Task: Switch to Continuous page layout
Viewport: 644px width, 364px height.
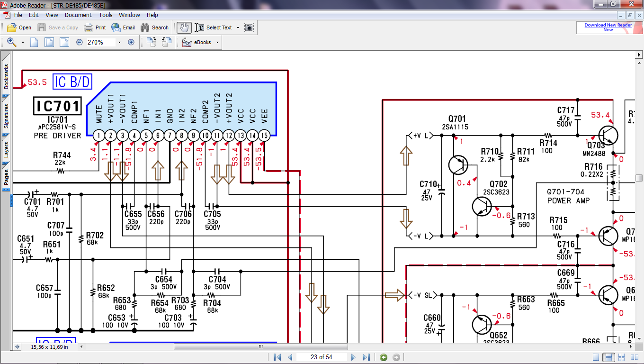Action: coord(609,357)
